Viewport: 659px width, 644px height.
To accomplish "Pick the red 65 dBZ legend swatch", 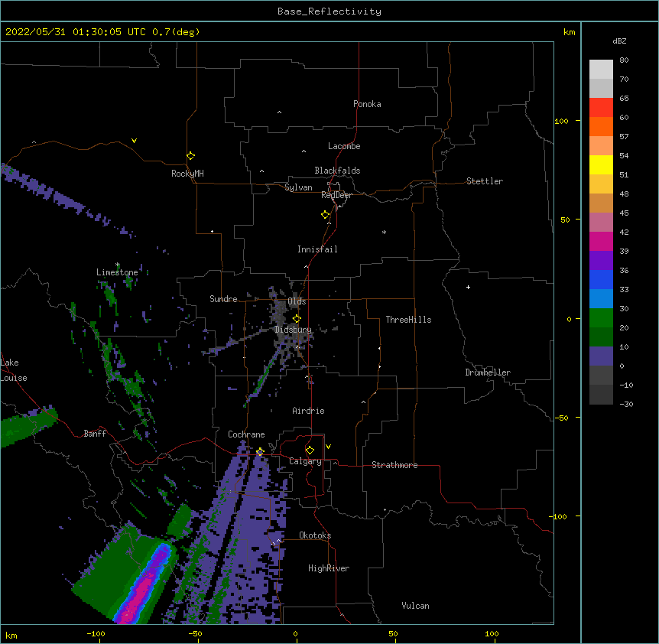I will tap(601, 107).
